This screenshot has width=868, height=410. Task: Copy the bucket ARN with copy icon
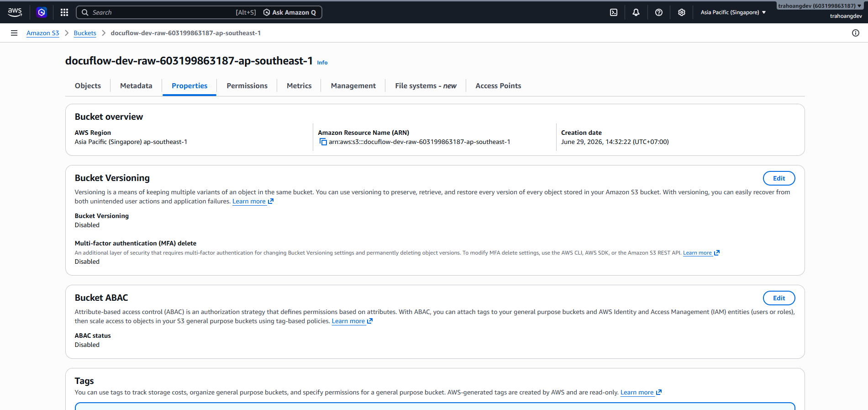coord(323,142)
